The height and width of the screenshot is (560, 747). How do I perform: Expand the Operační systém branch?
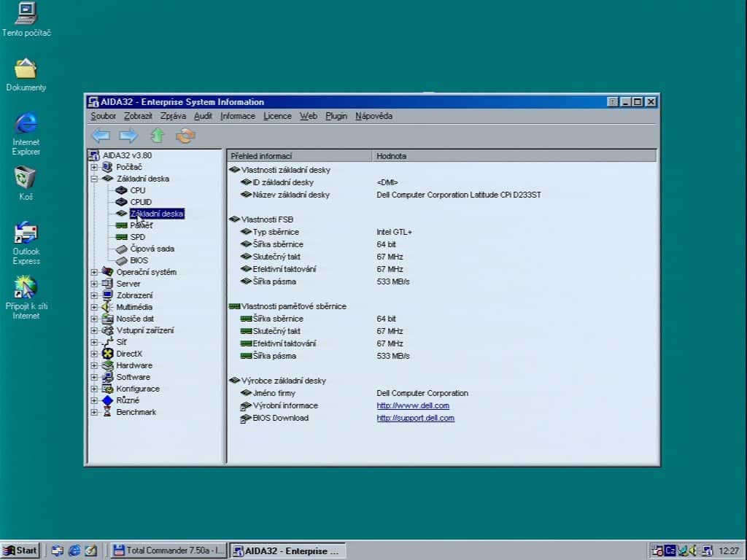(x=94, y=272)
